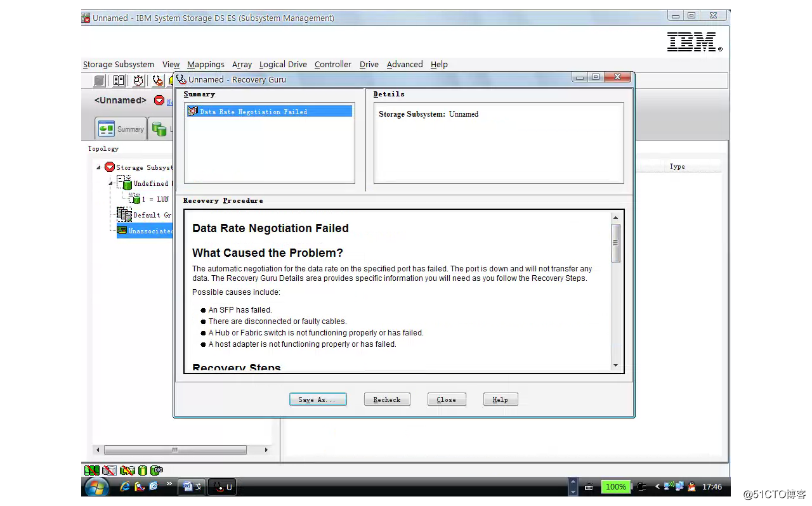Image resolution: width=812 pixels, height=506 pixels.
Task: Open the Mappings menu
Action: click(206, 64)
